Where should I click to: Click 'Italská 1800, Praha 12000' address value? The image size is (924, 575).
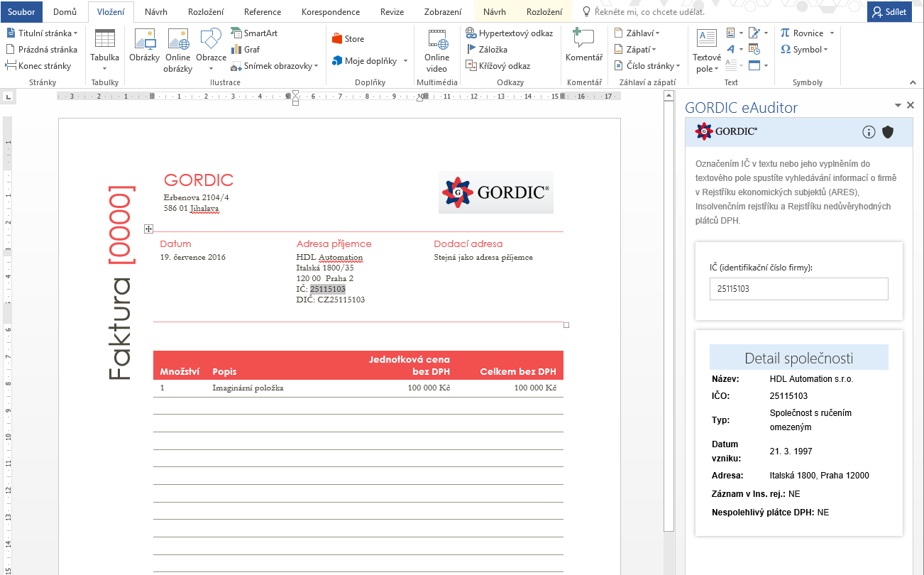pyautogui.click(x=820, y=476)
